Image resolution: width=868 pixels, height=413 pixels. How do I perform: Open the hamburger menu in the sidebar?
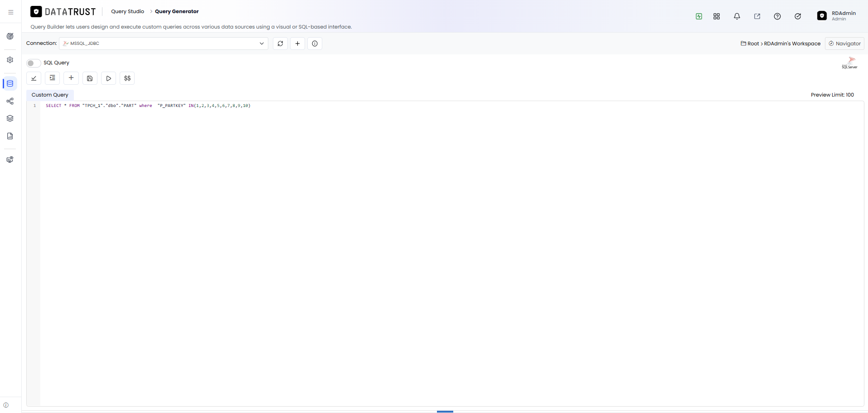click(11, 12)
